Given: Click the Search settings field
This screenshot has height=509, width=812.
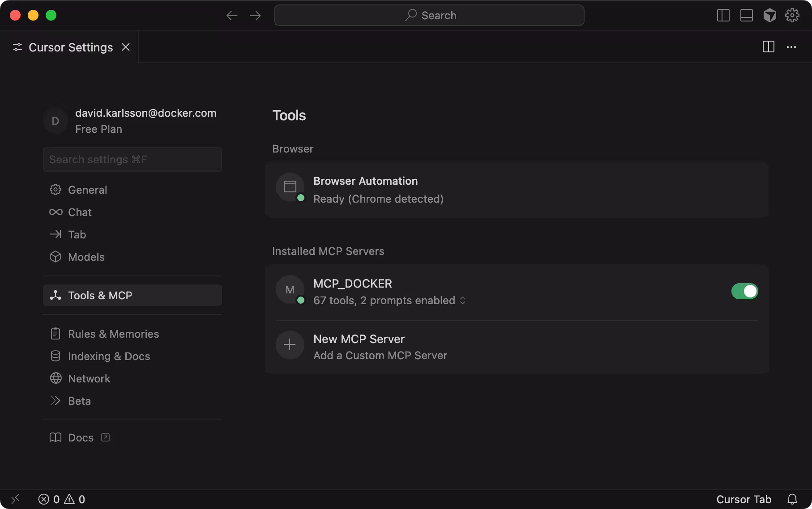Looking at the screenshot, I should click(132, 160).
